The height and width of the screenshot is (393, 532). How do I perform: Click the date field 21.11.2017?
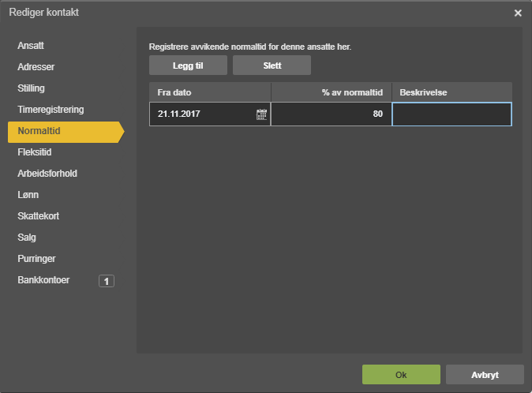[210, 114]
